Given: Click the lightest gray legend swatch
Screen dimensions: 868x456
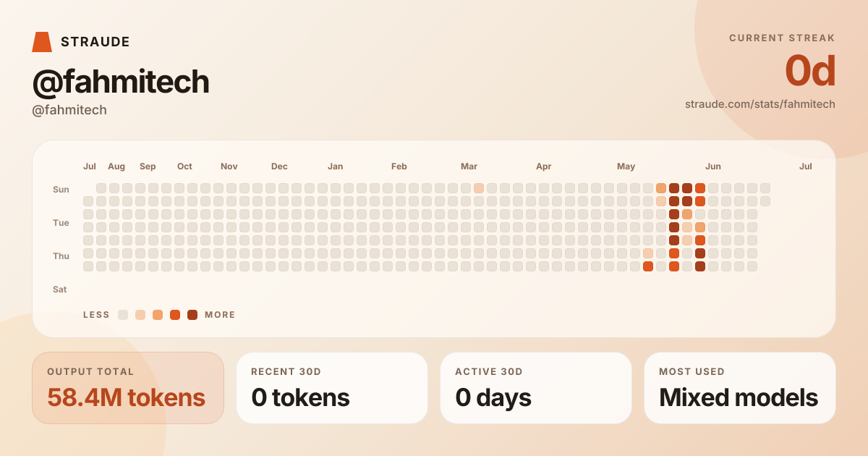Looking at the screenshot, I should pos(123,315).
